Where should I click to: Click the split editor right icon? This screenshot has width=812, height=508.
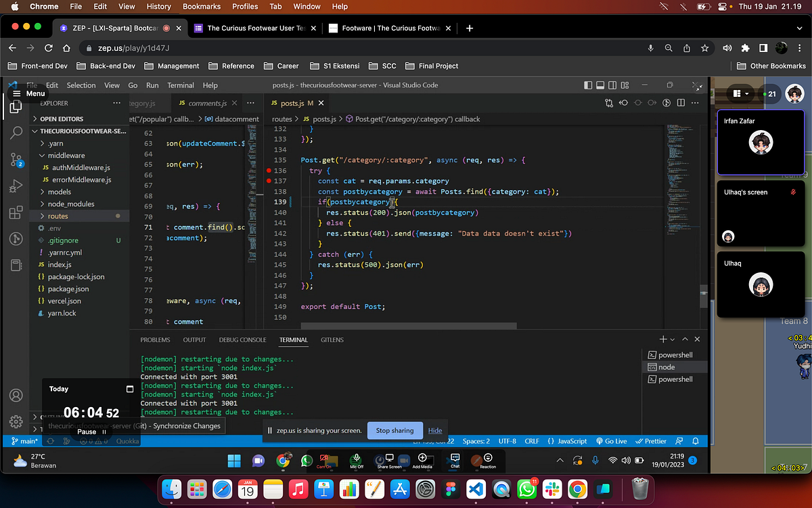pyautogui.click(x=680, y=103)
